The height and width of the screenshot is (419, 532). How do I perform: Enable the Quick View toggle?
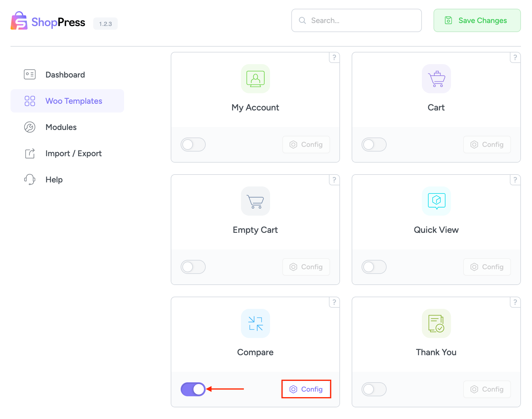(x=374, y=267)
